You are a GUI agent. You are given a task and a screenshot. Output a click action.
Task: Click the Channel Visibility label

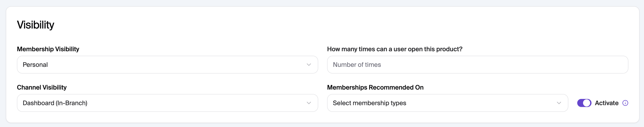click(42, 87)
